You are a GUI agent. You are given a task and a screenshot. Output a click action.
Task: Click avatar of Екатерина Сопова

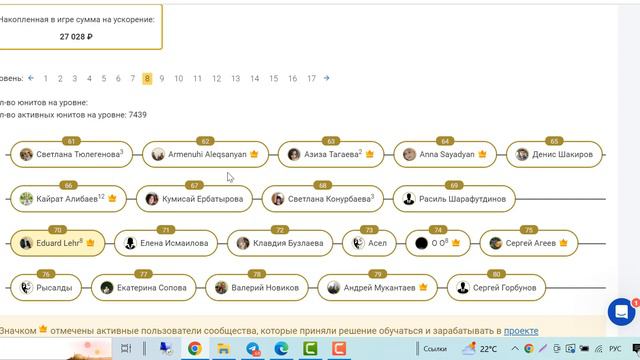click(107, 287)
